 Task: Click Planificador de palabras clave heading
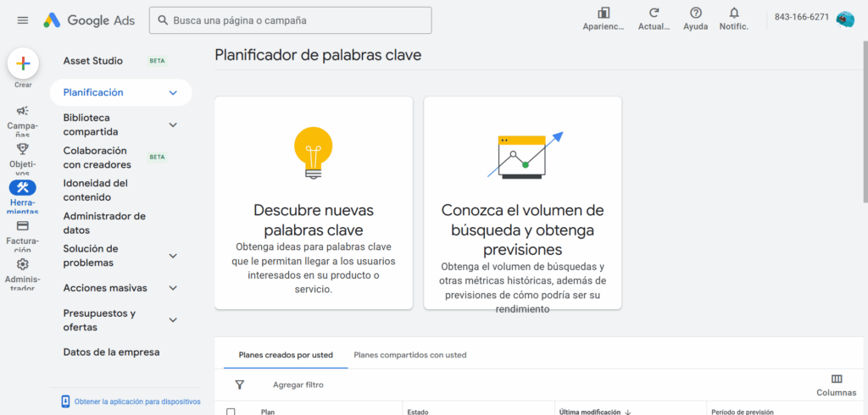coord(318,55)
